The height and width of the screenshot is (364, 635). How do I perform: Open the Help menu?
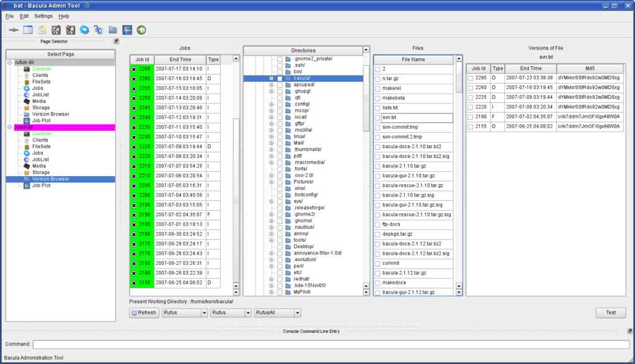[64, 16]
